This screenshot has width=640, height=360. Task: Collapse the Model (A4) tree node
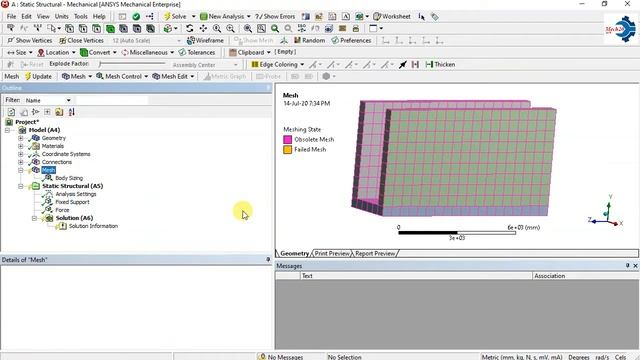click(7, 130)
